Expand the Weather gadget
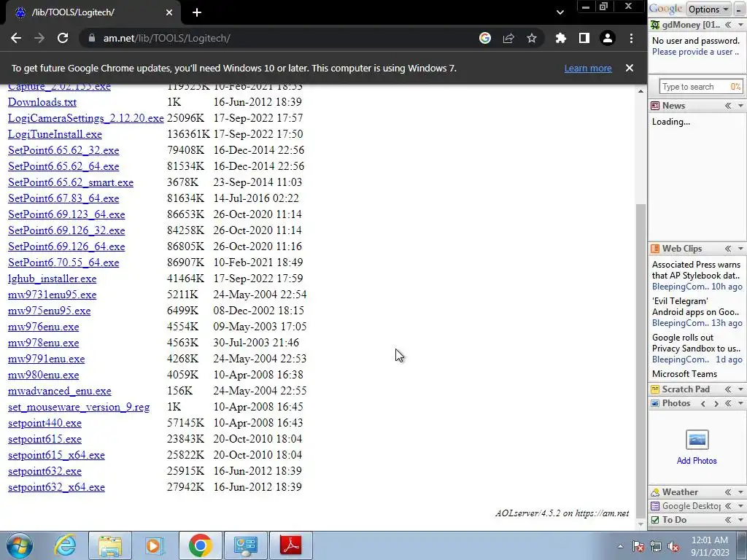Image resolution: width=747 pixels, height=560 pixels. point(728,492)
